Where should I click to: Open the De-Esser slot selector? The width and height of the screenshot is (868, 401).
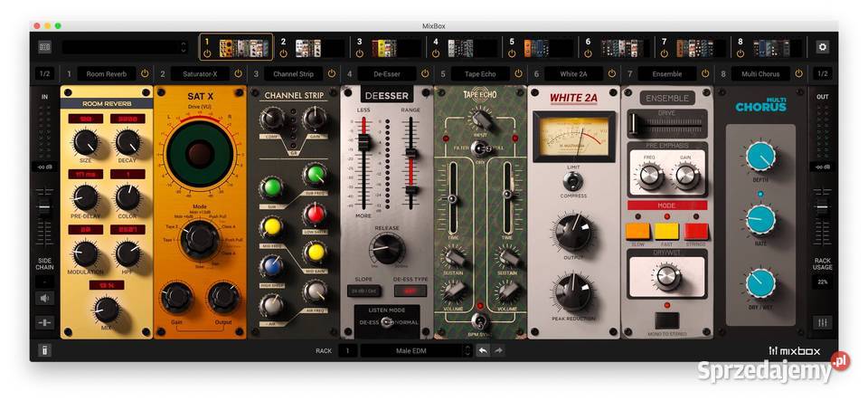point(386,73)
